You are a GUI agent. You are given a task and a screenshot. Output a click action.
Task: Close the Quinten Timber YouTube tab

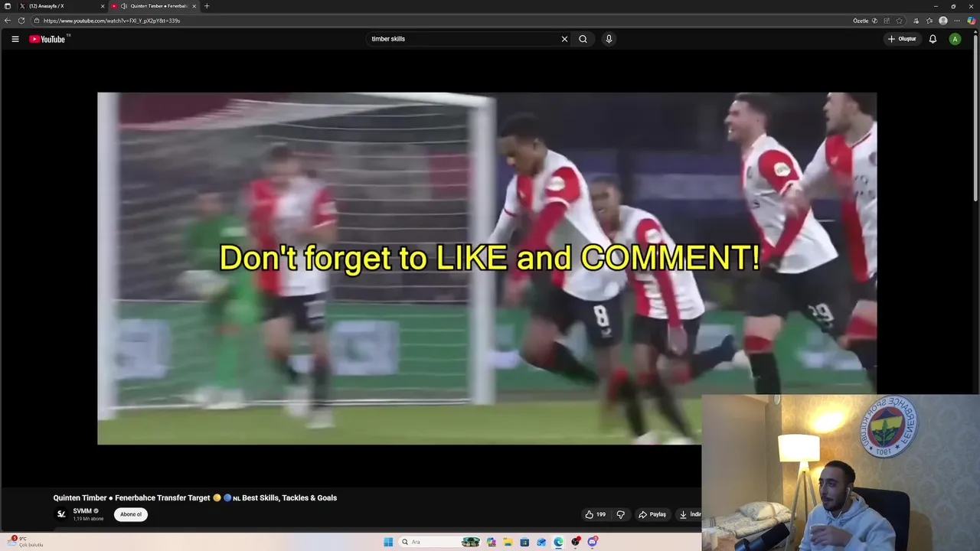coord(194,6)
